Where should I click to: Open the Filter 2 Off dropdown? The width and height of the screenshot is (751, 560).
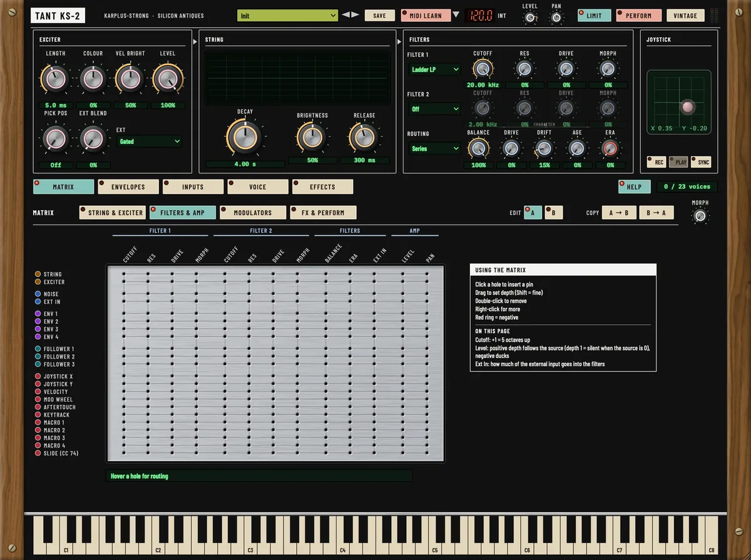pos(435,109)
